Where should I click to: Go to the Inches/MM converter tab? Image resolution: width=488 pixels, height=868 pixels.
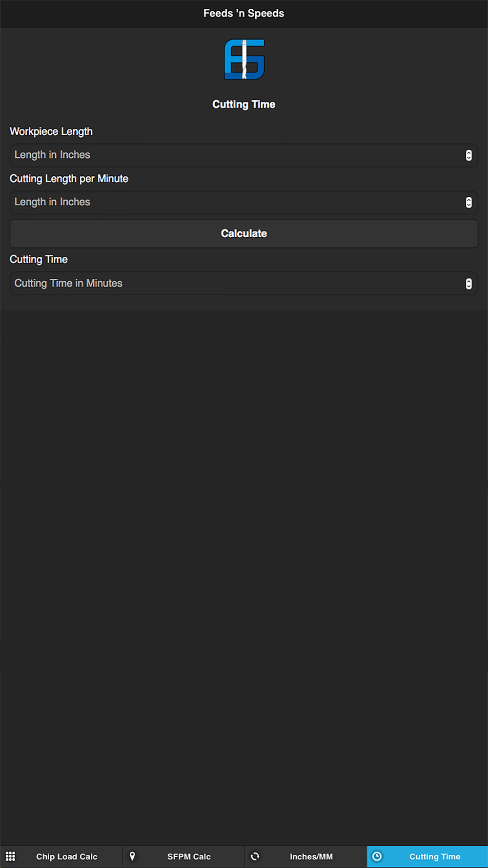click(311, 856)
